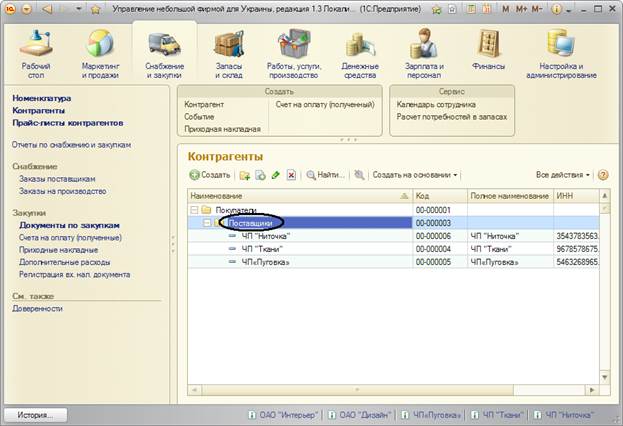Image resolution: width=623 pixels, height=426 pixels.
Task: Open Документы по закупкам
Action: pos(70,225)
